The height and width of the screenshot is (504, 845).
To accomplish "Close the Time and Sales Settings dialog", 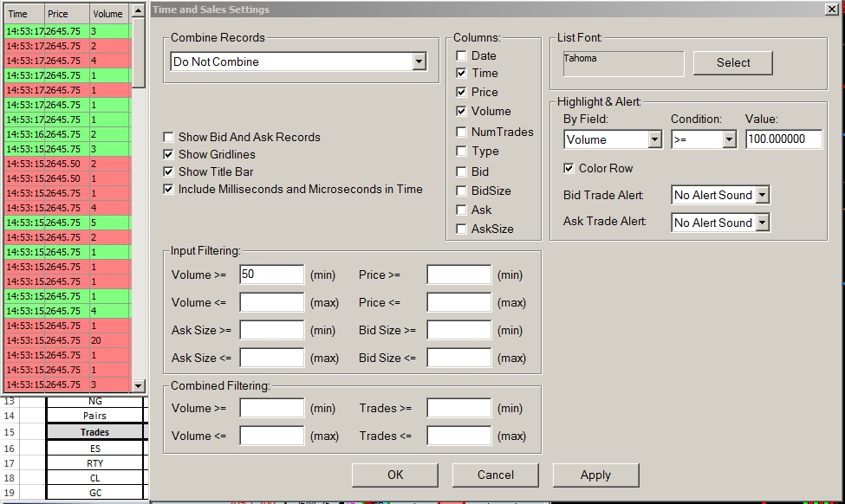I will (x=832, y=10).
